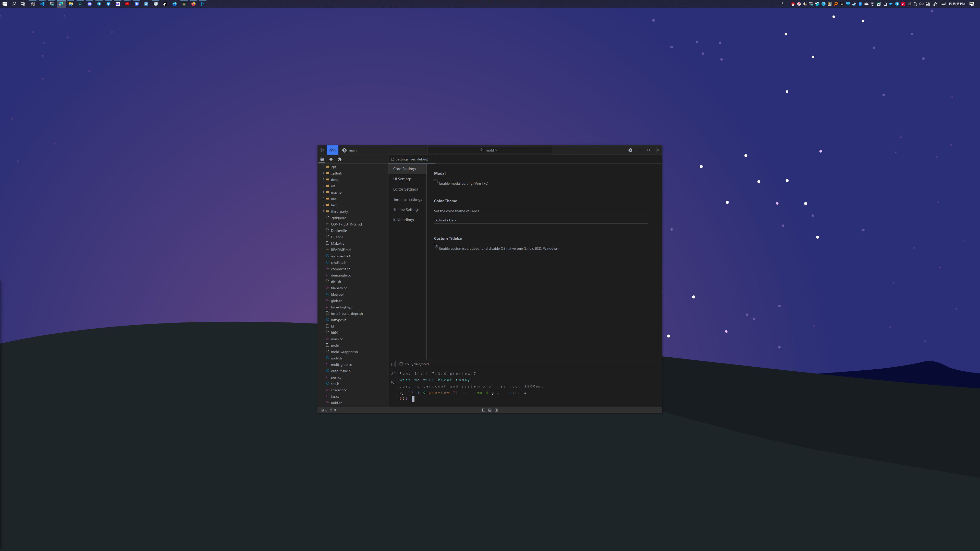Switch to Editor Settings section
This screenshot has width=980, height=551.
[x=405, y=189]
